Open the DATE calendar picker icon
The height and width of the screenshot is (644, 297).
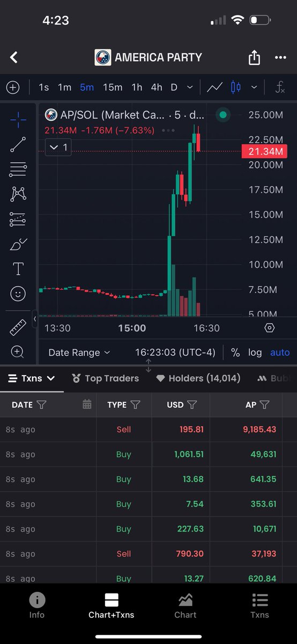coord(87,405)
